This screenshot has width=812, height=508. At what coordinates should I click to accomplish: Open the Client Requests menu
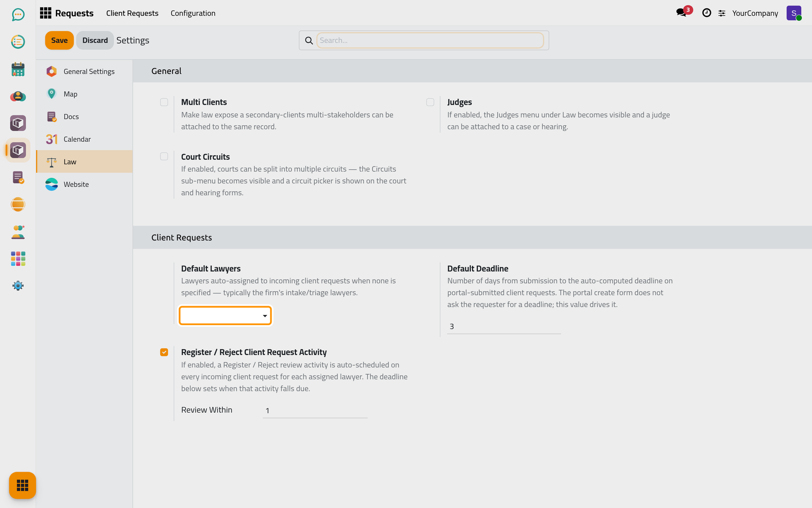(x=132, y=13)
